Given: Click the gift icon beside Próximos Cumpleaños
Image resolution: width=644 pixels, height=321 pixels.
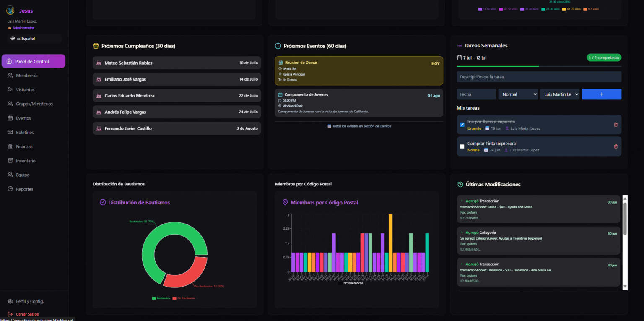Looking at the screenshot, I should click(96, 46).
